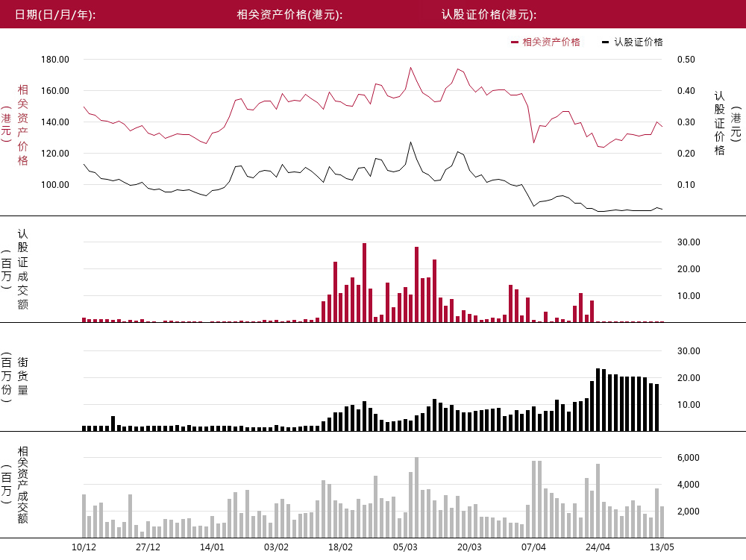Toggle the red 相关资产价格 legend entry
746x560 pixels.
click(546, 42)
